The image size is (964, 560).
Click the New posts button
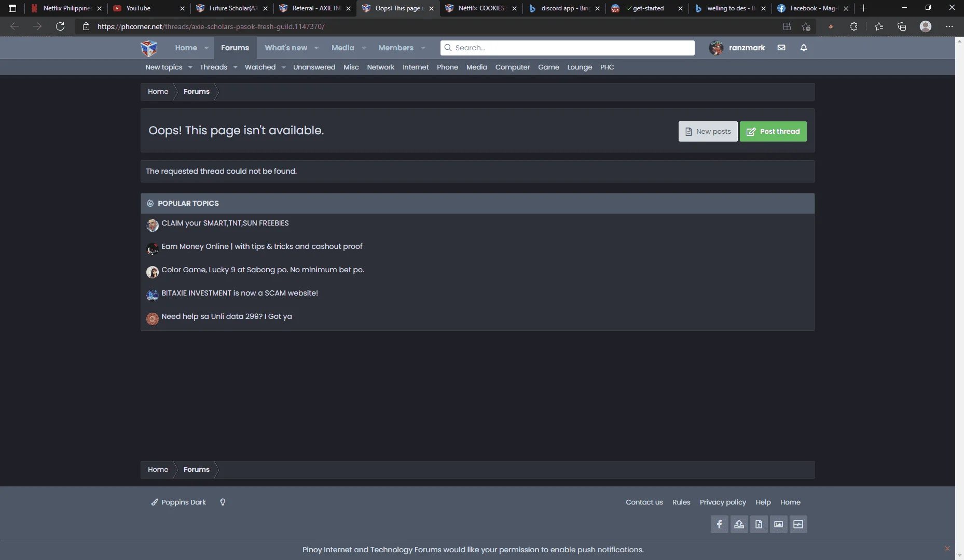708,131
